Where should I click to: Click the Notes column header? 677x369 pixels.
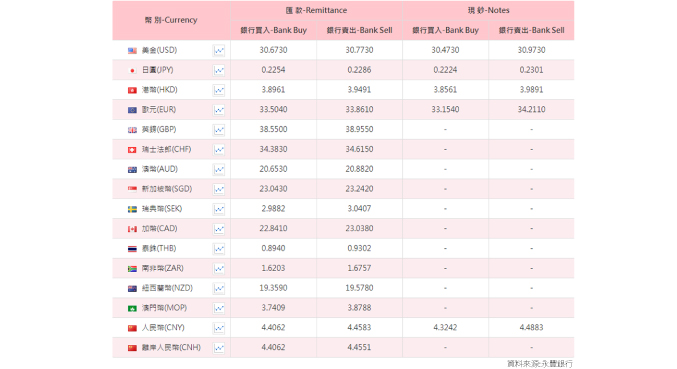click(488, 10)
